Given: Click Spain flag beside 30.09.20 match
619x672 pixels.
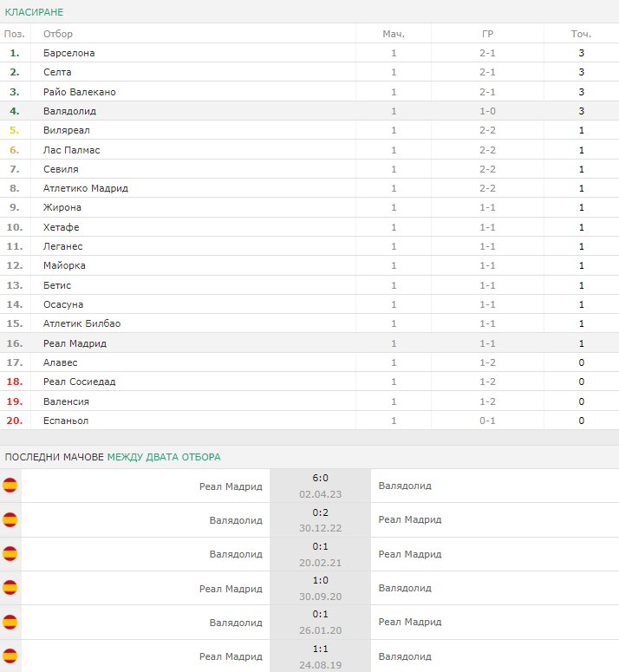Looking at the screenshot, I should pyautogui.click(x=10, y=588).
